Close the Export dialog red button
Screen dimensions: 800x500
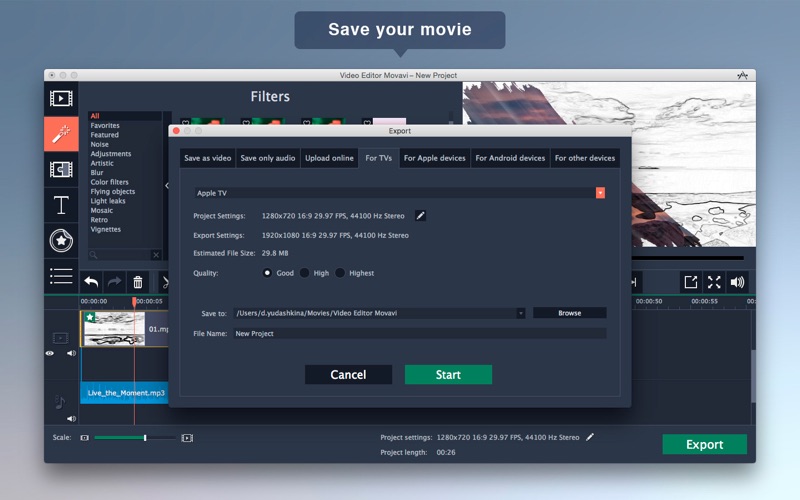pos(176,131)
